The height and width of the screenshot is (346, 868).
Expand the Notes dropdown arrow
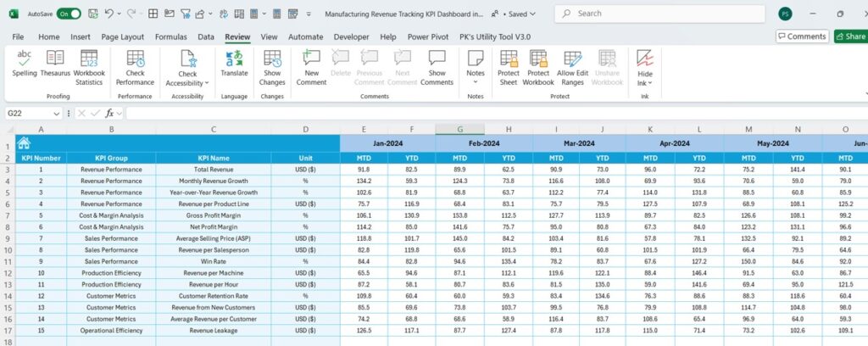(476, 82)
